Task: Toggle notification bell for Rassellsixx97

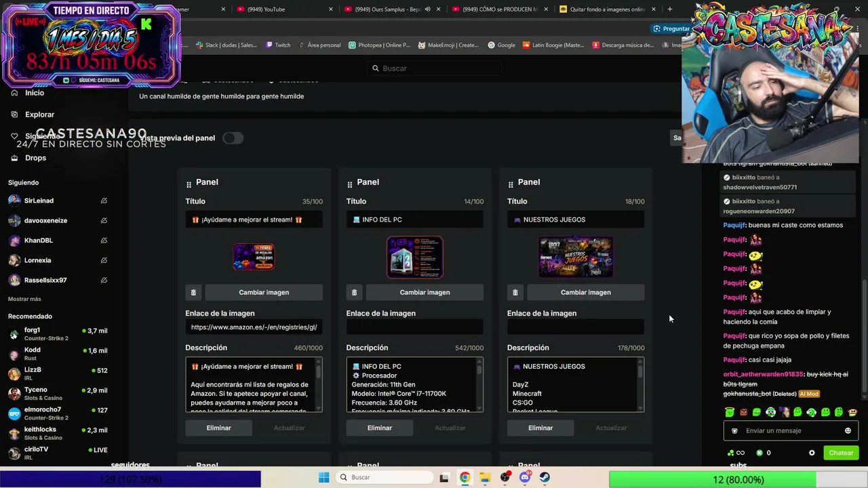Action: pos(104,280)
